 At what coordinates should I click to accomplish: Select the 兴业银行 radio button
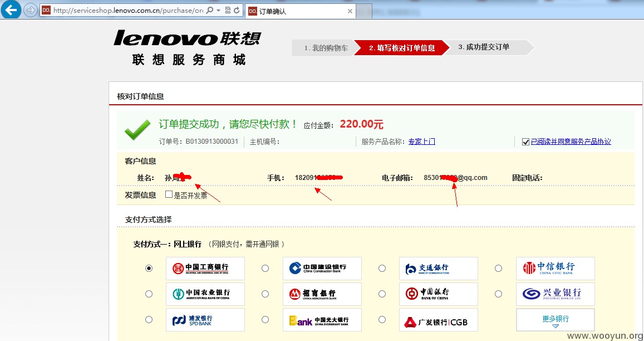498,294
